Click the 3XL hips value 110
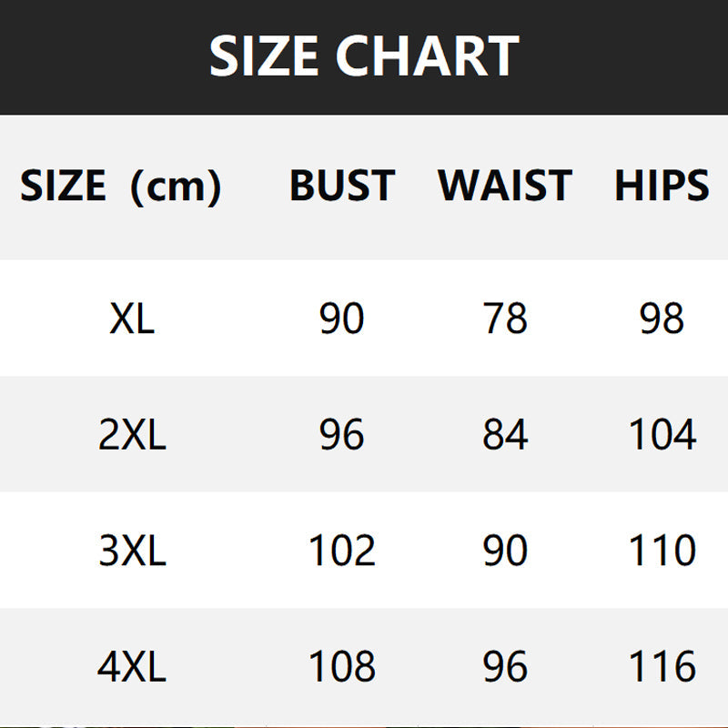The image size is (728, 728). [x=662, y=551]
